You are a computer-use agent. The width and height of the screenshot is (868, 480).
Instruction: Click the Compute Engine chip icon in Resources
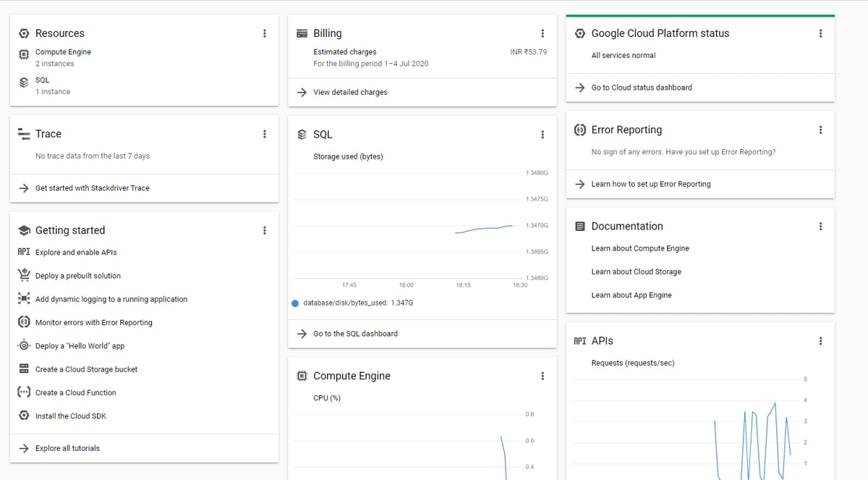pos(24,54)
